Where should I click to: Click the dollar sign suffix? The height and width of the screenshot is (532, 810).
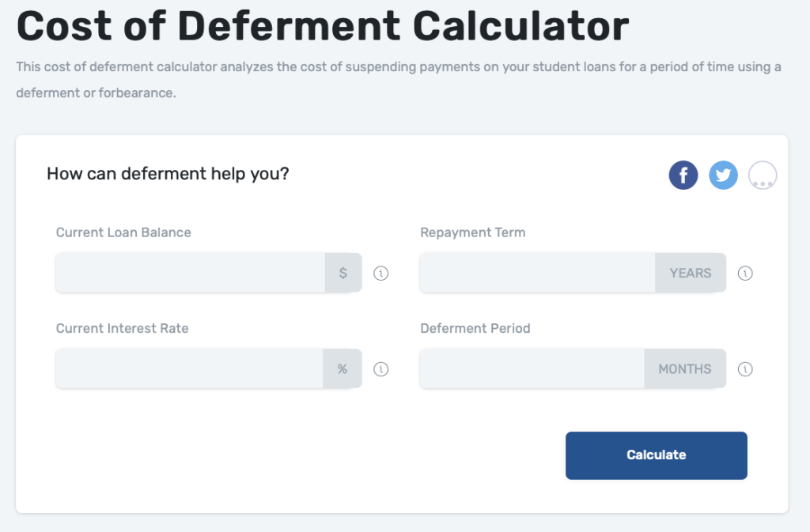pos(343,273)
